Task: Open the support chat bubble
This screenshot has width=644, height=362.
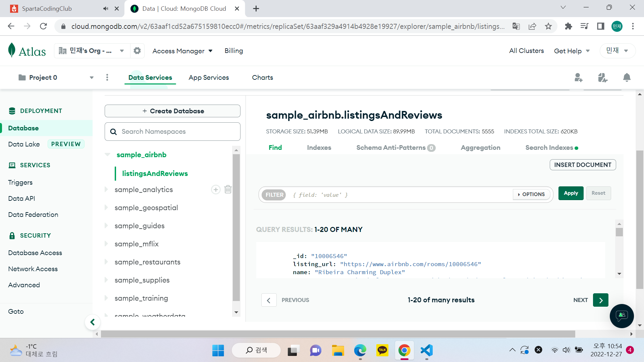Action: (x=622, y=316)
